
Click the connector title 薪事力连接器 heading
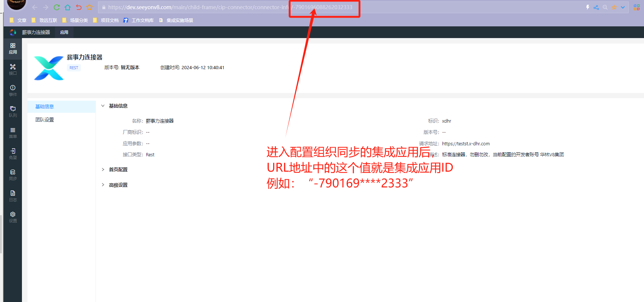pyautogui.click(x=84, y=57)
